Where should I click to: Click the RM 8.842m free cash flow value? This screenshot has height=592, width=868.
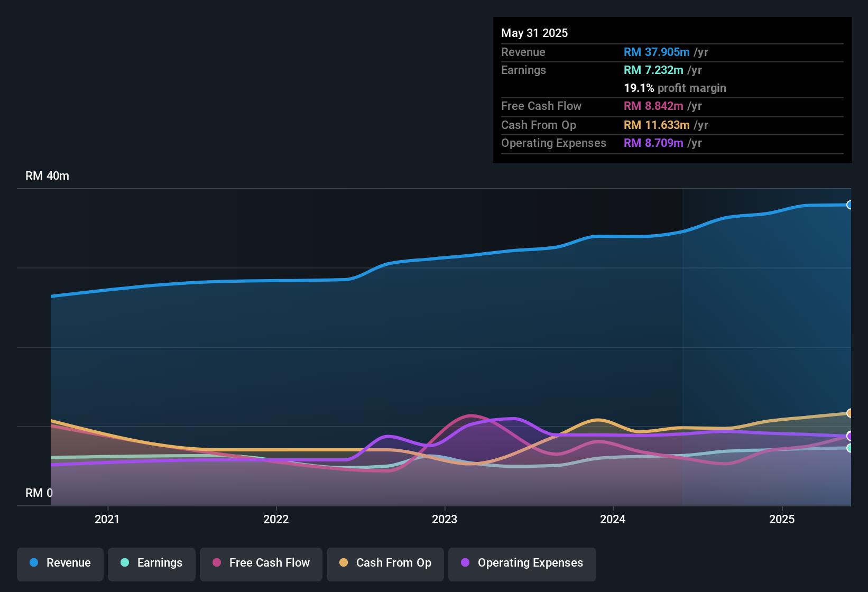653,106
